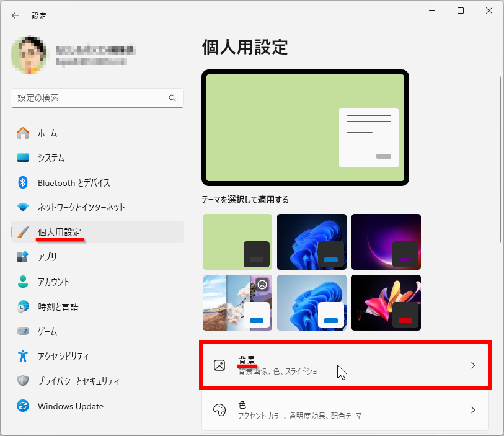The height and width of the screenshot is (436, 504).
Task: Click the 設定の検索 search box
Action: 97,98
